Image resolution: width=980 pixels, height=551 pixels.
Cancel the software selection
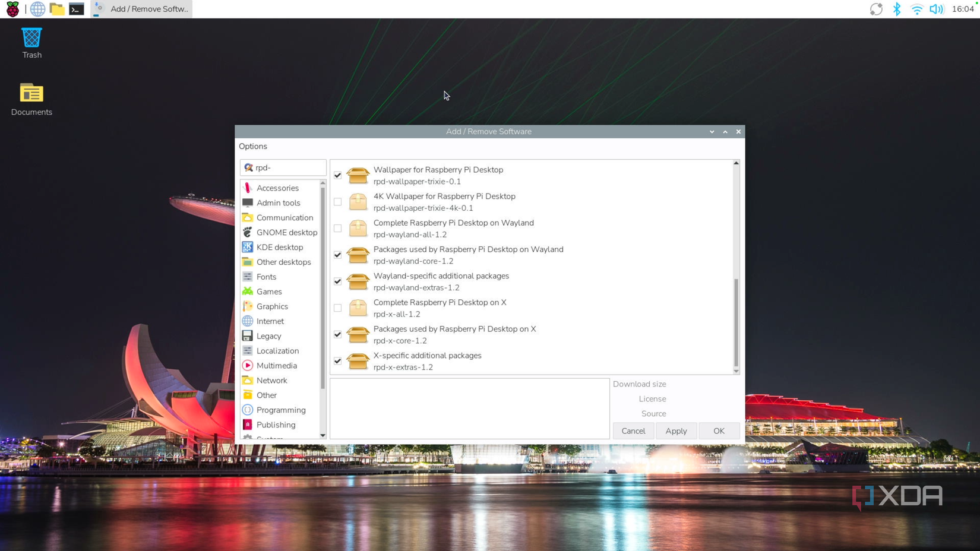click(633, 430)
